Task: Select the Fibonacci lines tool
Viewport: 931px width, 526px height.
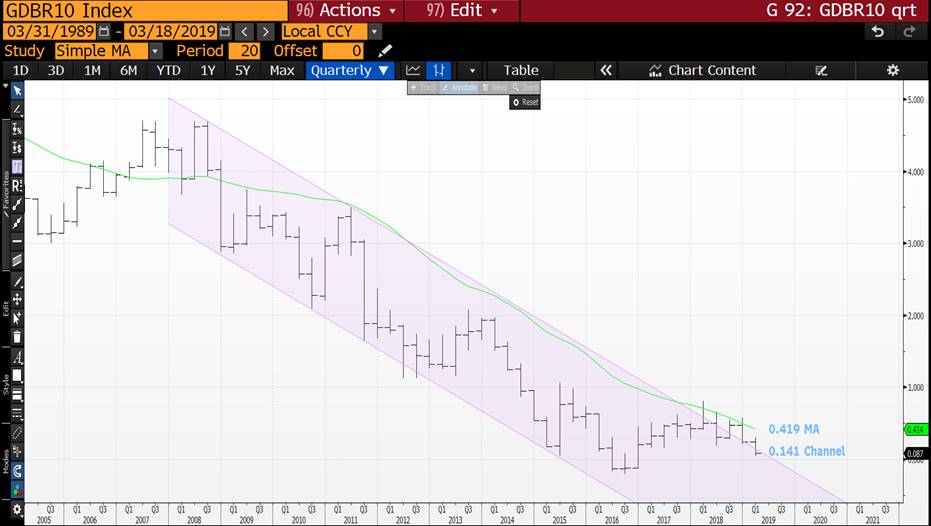Action: coord(17,167)
